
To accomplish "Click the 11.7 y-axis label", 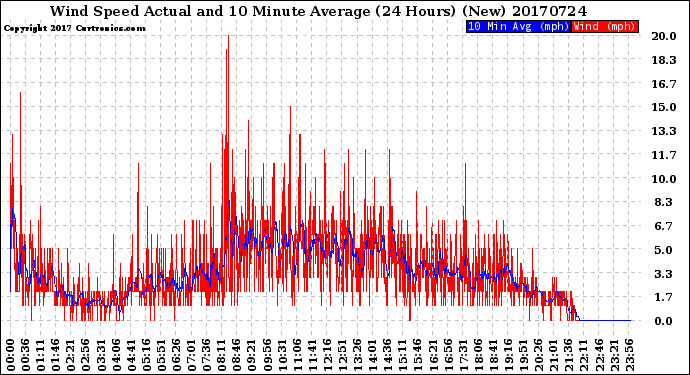I will coord(664,155).
